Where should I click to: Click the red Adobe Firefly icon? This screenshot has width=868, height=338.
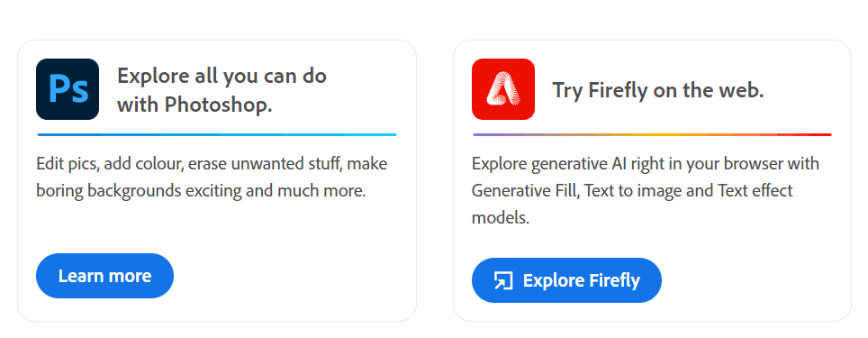[x=503, y=89]
